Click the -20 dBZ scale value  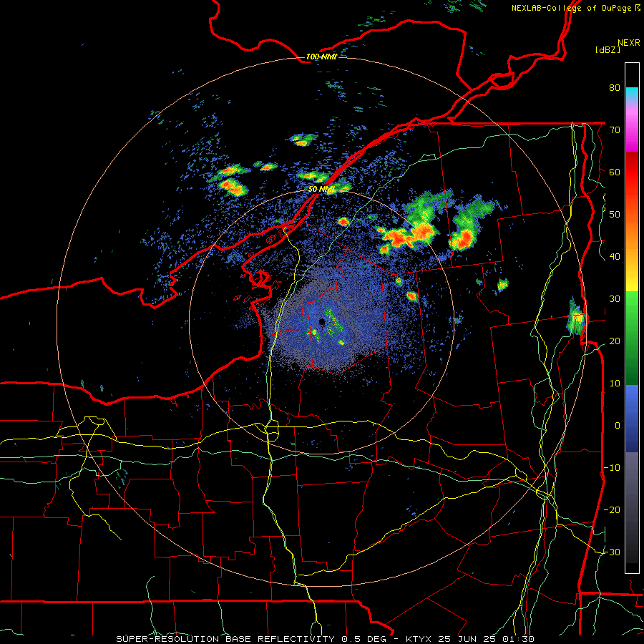click(612, 510)
